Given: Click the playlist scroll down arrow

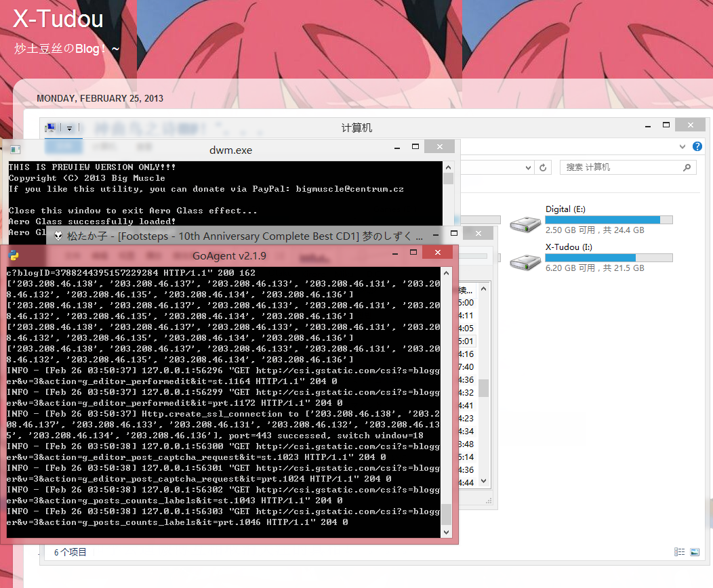Looking at the screenshot, I should click(483, 481).
